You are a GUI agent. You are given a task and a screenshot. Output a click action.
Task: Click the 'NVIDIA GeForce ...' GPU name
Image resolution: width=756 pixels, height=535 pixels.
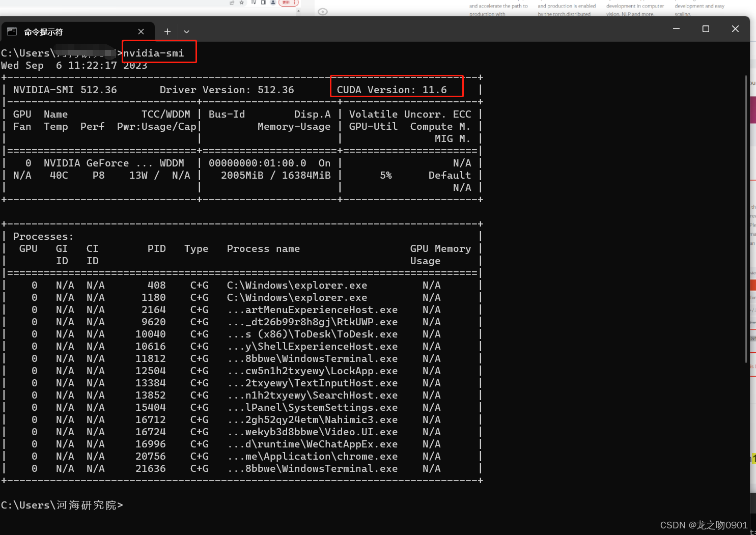[98, 163]
